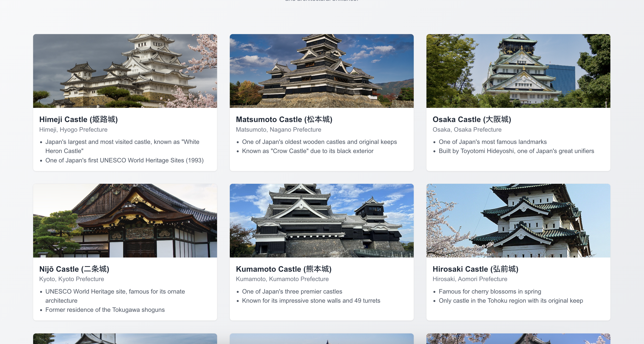This screenshot has width=644, height=344.
Task: Click 'Matsumoto, Nagano Prefecture' location text
Action: pos(279,129)
